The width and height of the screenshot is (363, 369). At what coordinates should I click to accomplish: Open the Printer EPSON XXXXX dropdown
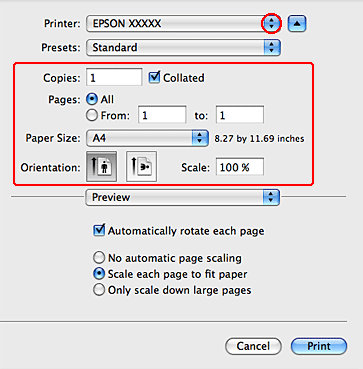coord(183,24)
